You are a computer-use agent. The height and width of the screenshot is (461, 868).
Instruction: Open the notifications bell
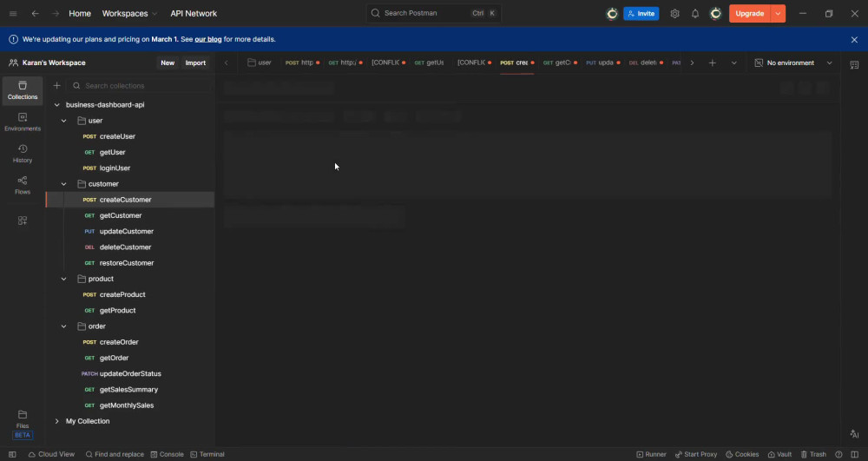click(695, 13)
